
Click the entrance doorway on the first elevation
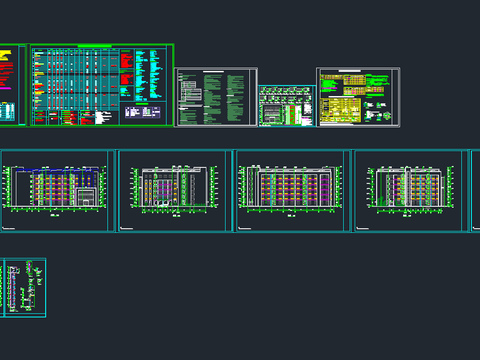click(x=86, y=197)
